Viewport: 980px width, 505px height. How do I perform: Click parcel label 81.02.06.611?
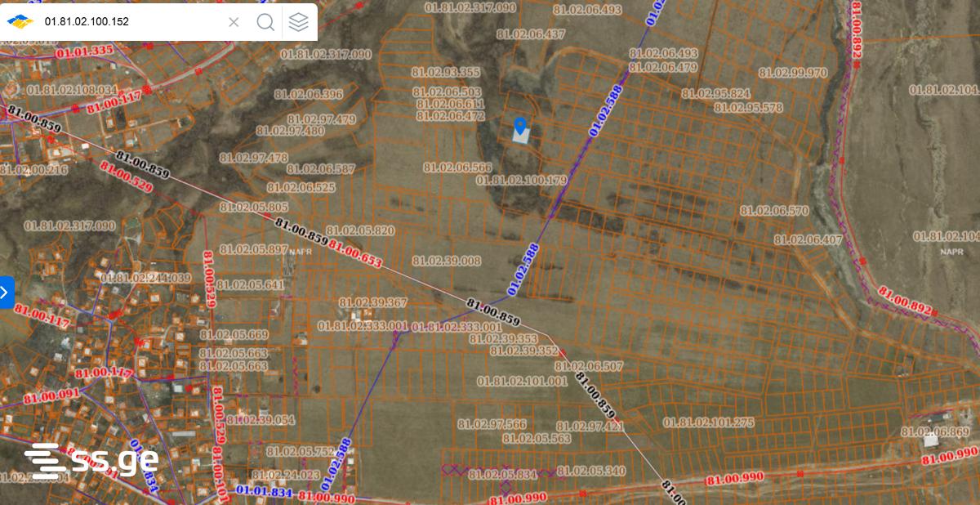point(451,104)
